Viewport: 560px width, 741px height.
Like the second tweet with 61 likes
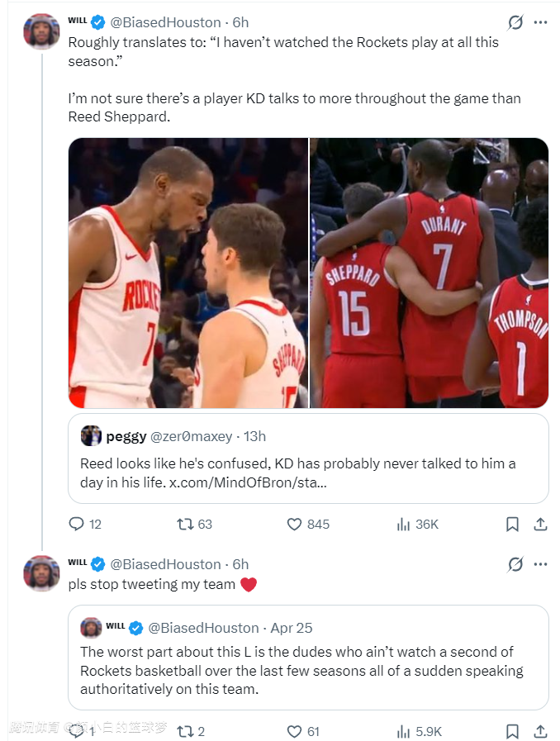tap(295, 731)
